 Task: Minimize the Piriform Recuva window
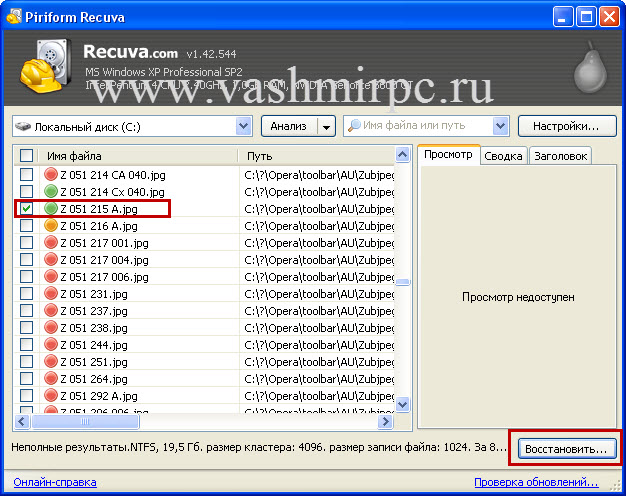(x=563, y=17)
